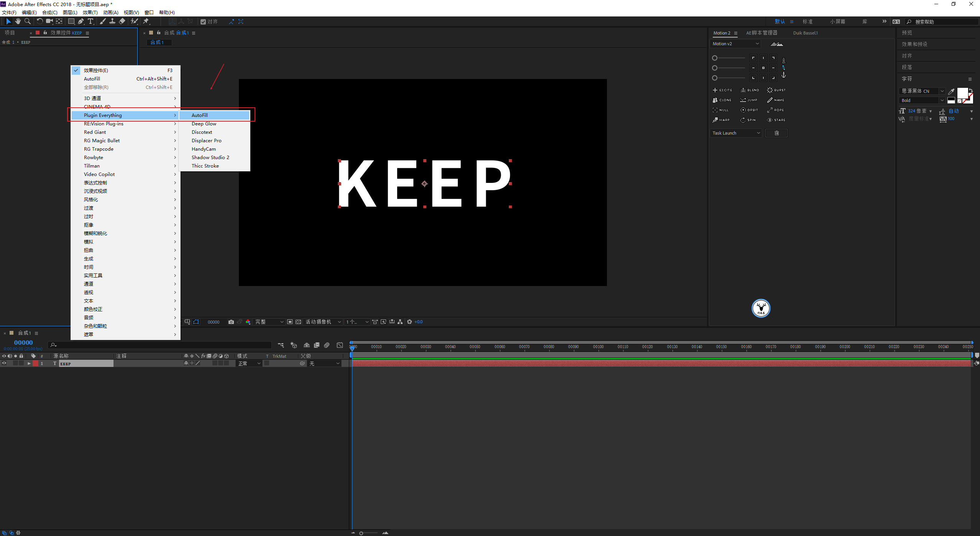Screen dimensions: 980x536
Task: Hide the KEEP layer with eye toggle
Action: point(4,363)
